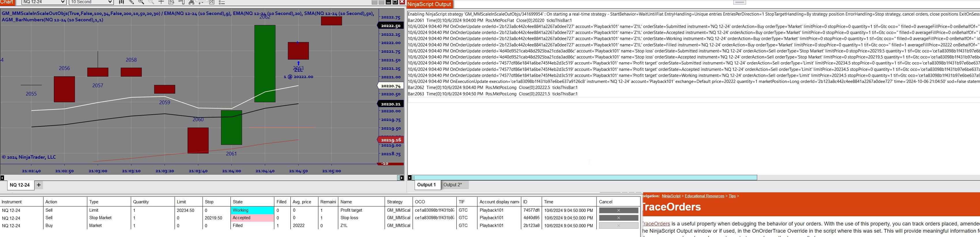Click the Output panel top drag handle
Screen dimensions: 980x237
(x=740, y=2)
